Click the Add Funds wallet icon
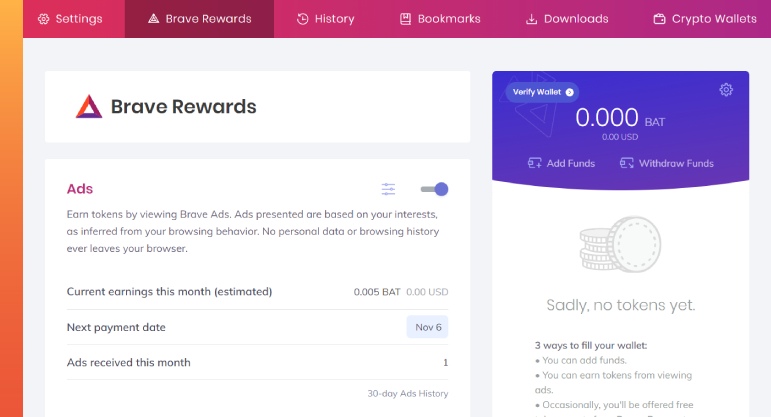This screenshot has height=417, width=771. pos(534,163)
